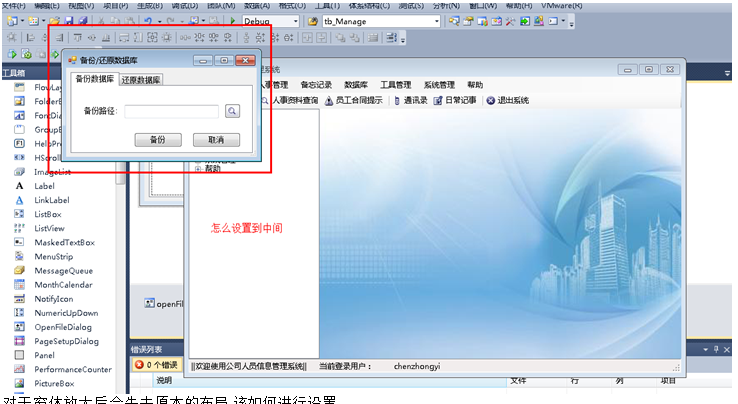
Task: Click the 员工合同提示 toolbar button
Action: (353, 100)
